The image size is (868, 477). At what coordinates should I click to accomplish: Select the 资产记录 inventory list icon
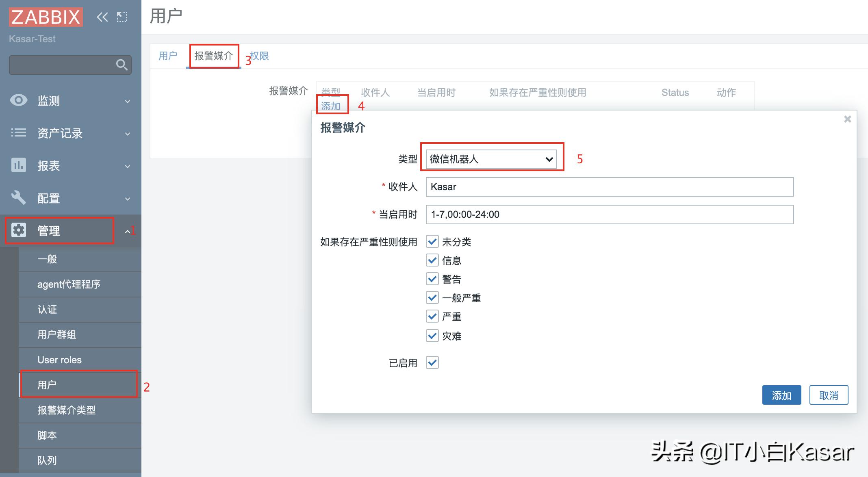[x=18, y=133]
